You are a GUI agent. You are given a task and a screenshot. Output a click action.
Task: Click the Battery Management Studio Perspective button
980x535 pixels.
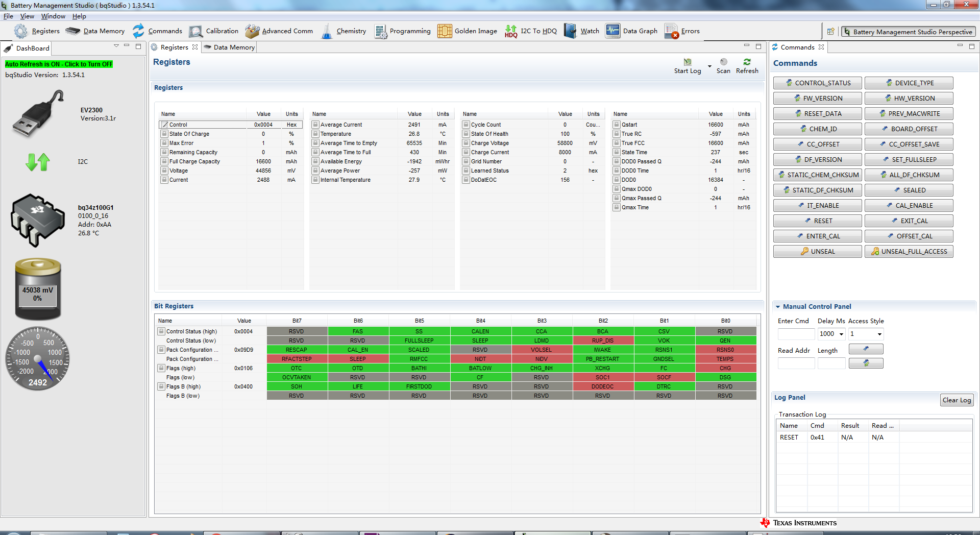coord(909,32)
